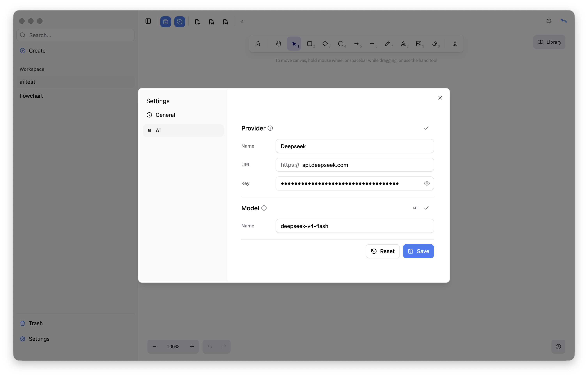The width and height of the screenshot is (588, 377).
Task: Switch to the Ai settings tab
Action: coord(183,130)
